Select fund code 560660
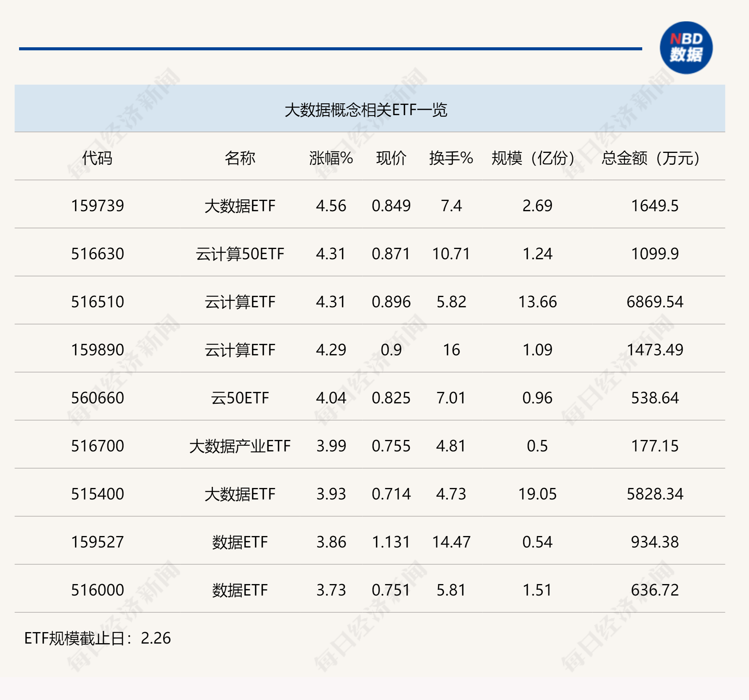The width and height of the screenshot is (749, 700). 98,398
